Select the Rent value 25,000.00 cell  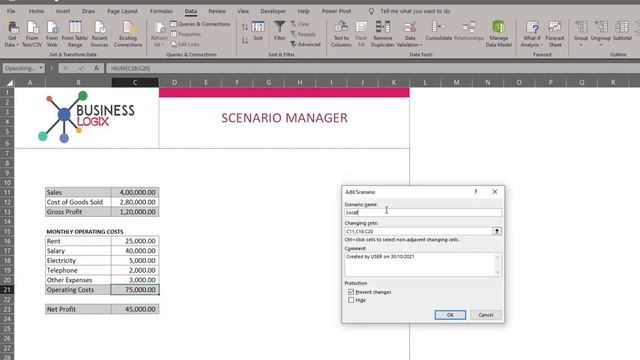point(135,241)
